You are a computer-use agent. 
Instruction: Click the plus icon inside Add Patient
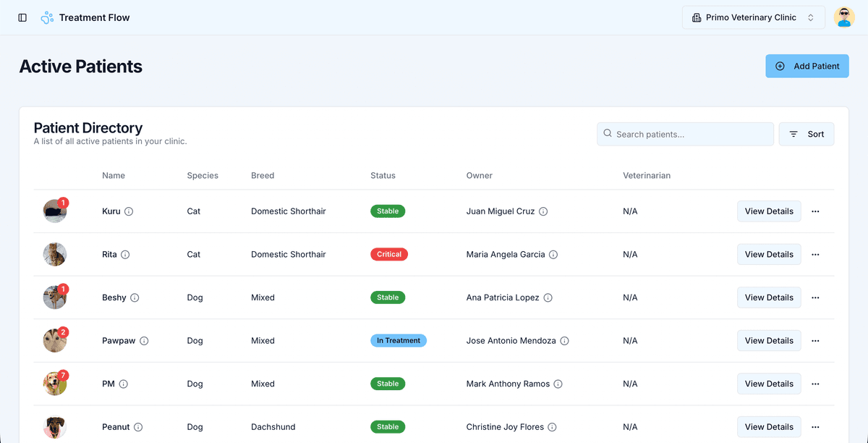(780, 66)
